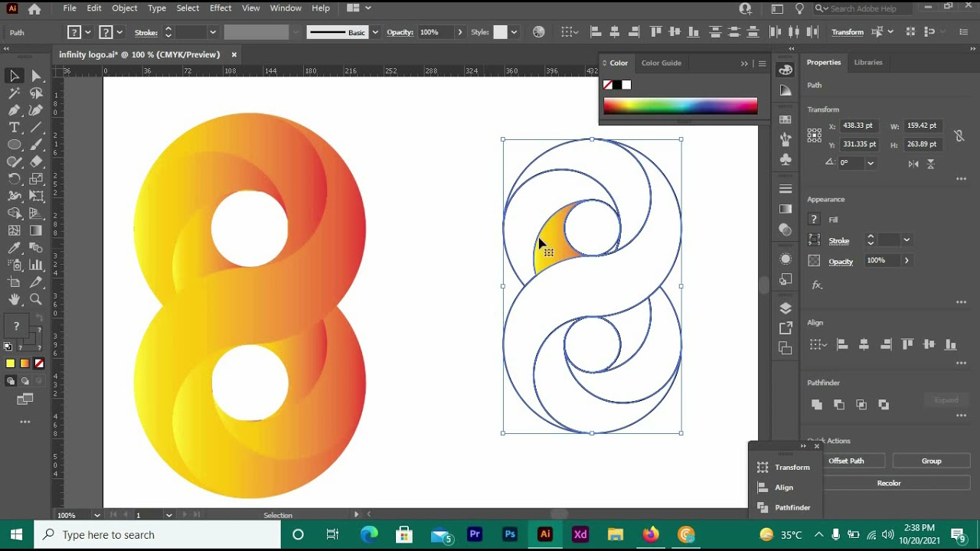
Task: Open Brush Definition Basic dropdown
Action: 375,32
